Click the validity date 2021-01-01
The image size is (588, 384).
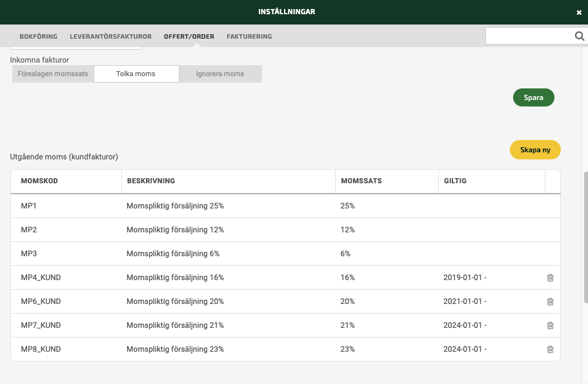(x=465, y=301)
